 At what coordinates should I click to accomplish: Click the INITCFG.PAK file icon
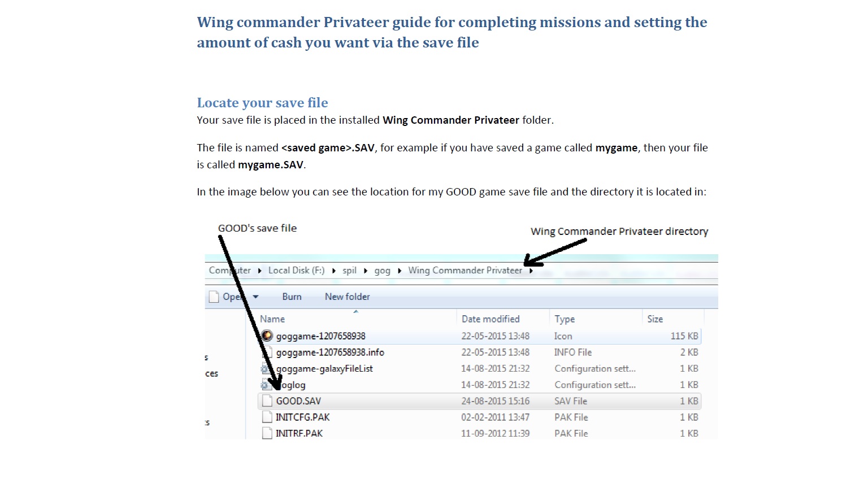tap(267, 417)
